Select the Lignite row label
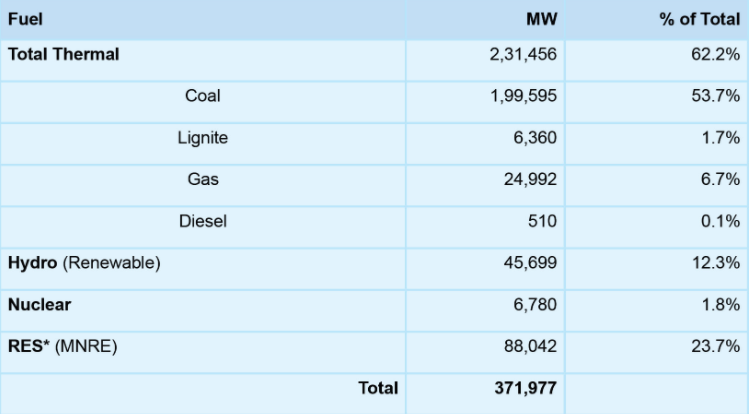This screenshot has height=414, width=751. point(203,138)
